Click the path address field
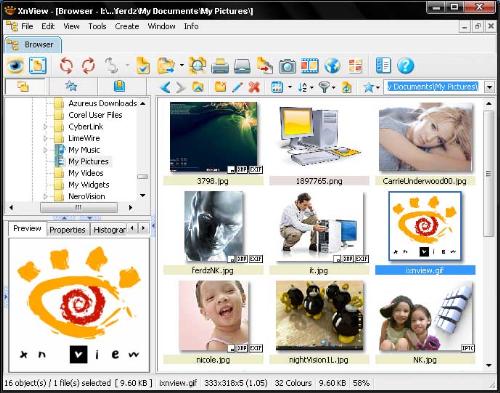Image resolution: width=500 pixels, height=393 pixels. [433, 87]
